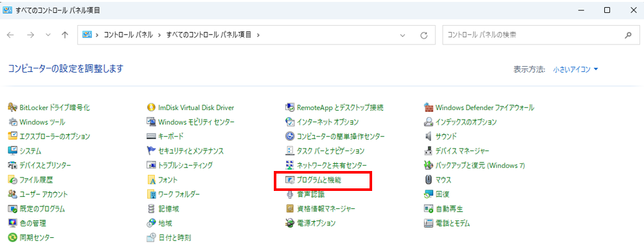Click the Windows ツール gear icon
The height and width of the screenshot is (243, 644).
[12, 122]
